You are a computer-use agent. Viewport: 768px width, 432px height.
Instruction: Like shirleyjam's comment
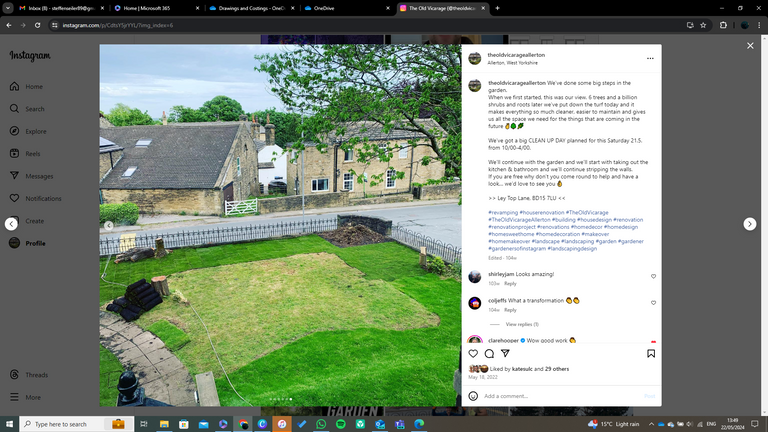[x=653, y=276]
